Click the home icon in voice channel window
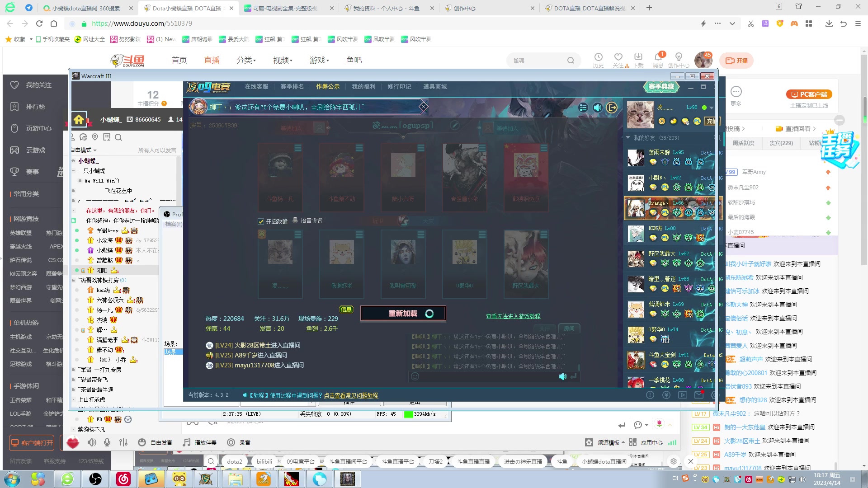 pos(79,120)
